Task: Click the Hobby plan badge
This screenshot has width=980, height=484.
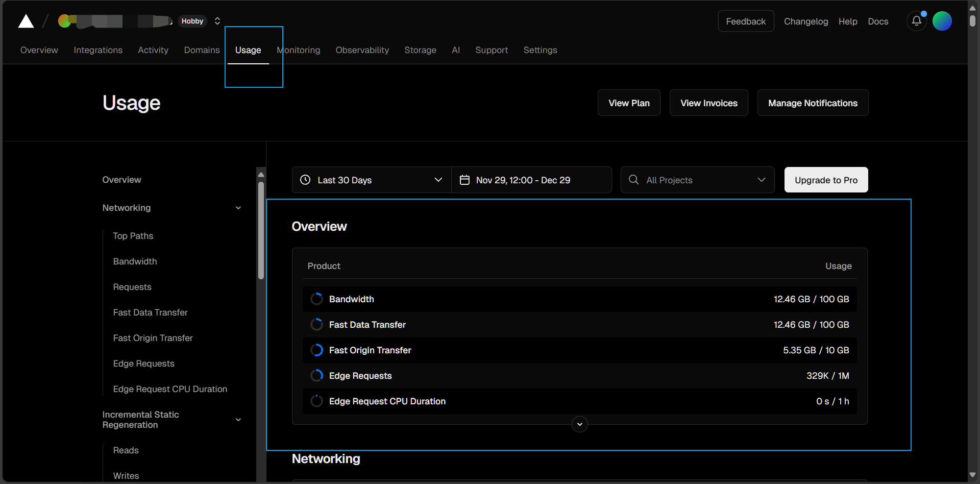Action: tap(192, 21)
